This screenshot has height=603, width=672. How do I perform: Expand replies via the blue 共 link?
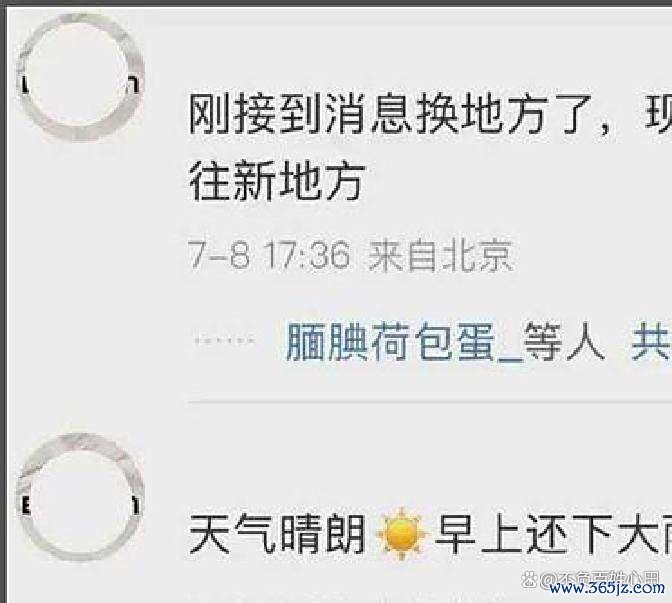[x=651, y=342]
